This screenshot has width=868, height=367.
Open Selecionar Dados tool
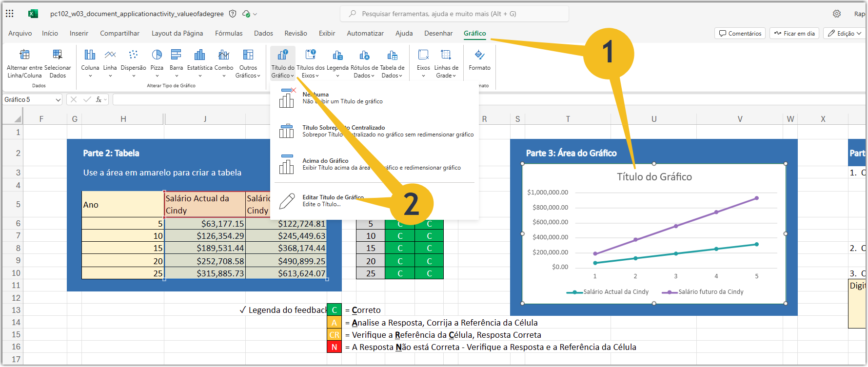(x=58, y=63)
